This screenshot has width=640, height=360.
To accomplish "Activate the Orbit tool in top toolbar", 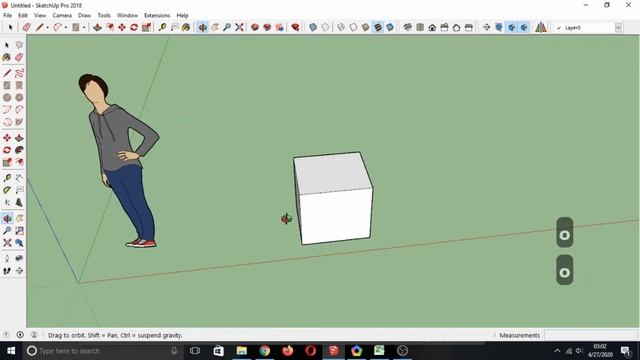I will (202, 27).
